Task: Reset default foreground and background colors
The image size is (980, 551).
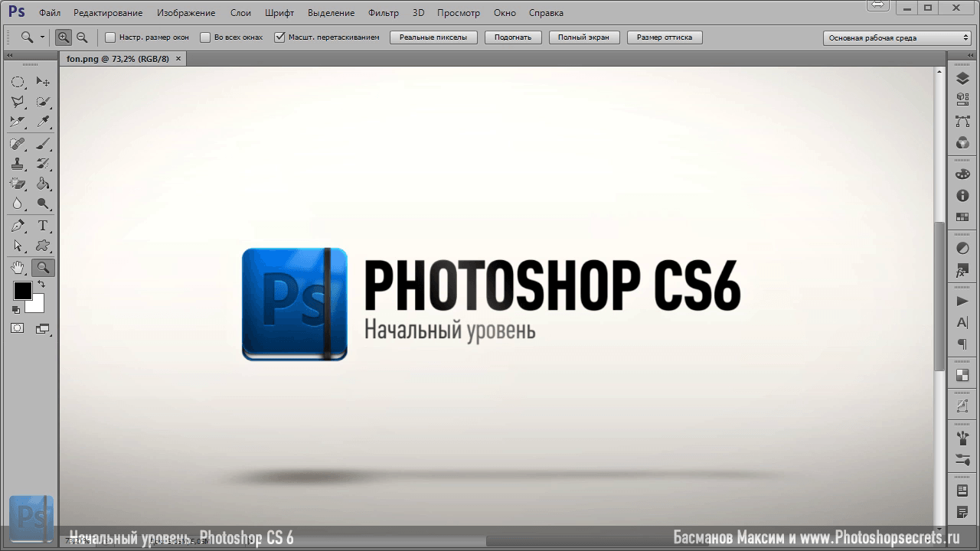Action: tap(16, 309)
